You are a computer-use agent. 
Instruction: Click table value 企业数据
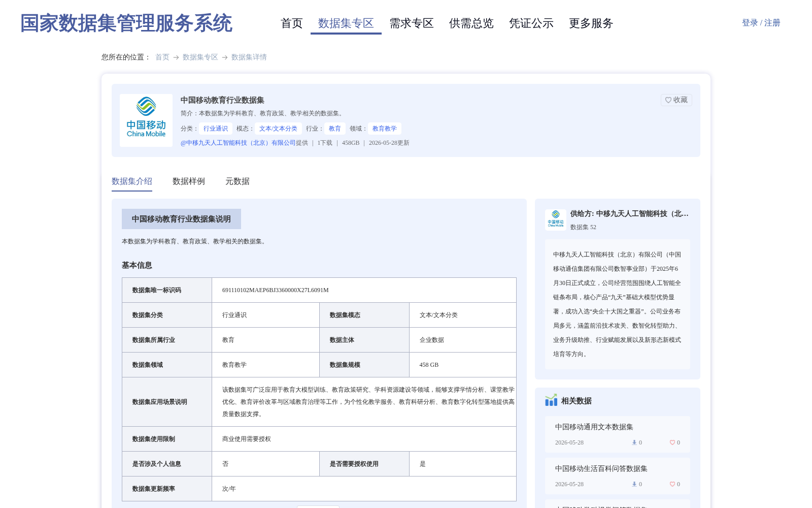point(432,340)
